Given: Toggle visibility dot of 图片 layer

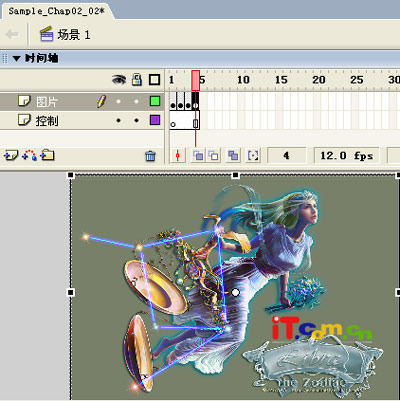Looking at the screenshot, I should coord(118,101).
